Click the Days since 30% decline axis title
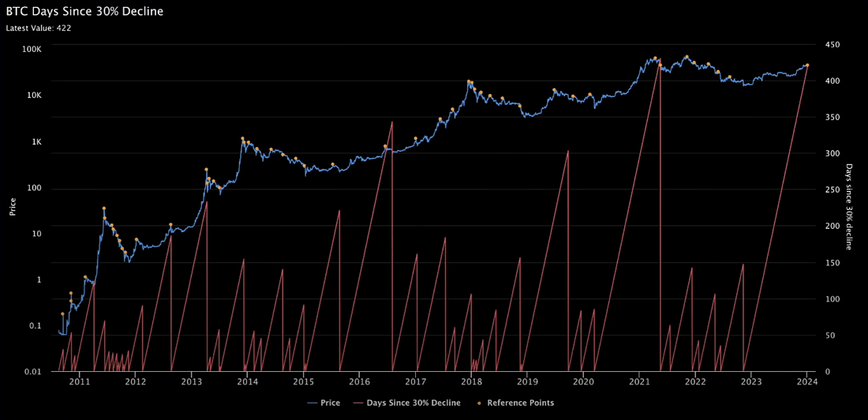Screen dimensions: 868x420 pos(851,208)
